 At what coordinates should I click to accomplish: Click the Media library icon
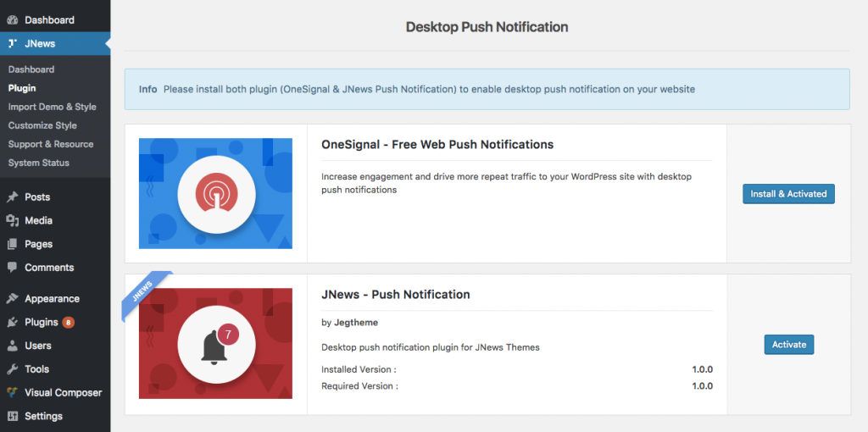(12, 220)
